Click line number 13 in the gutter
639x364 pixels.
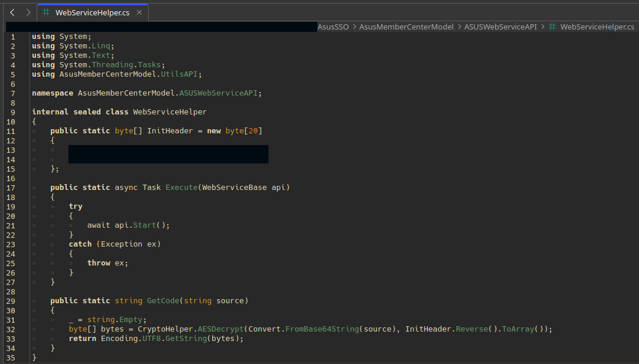[11, 150]
